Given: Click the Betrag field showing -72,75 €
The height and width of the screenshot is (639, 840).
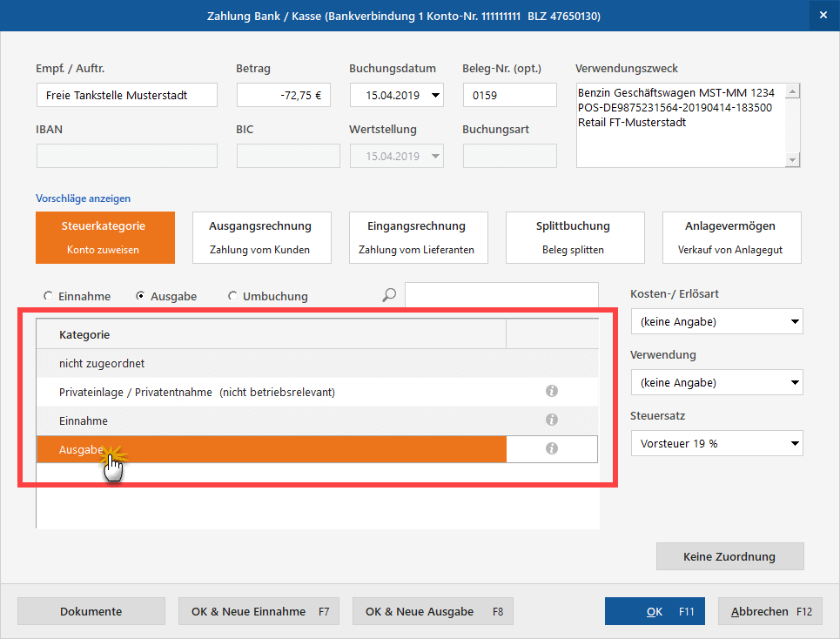Looking at the screenshot, I should coord(284,96).
